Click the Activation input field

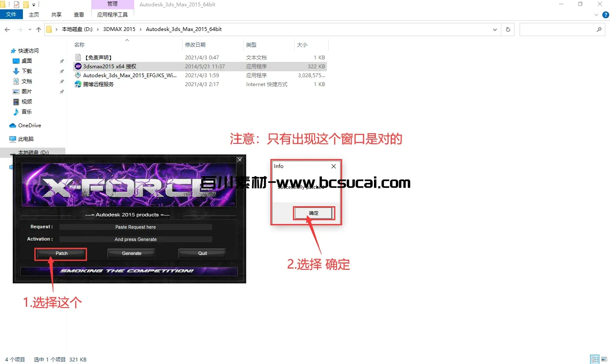[x=136, y=239]
